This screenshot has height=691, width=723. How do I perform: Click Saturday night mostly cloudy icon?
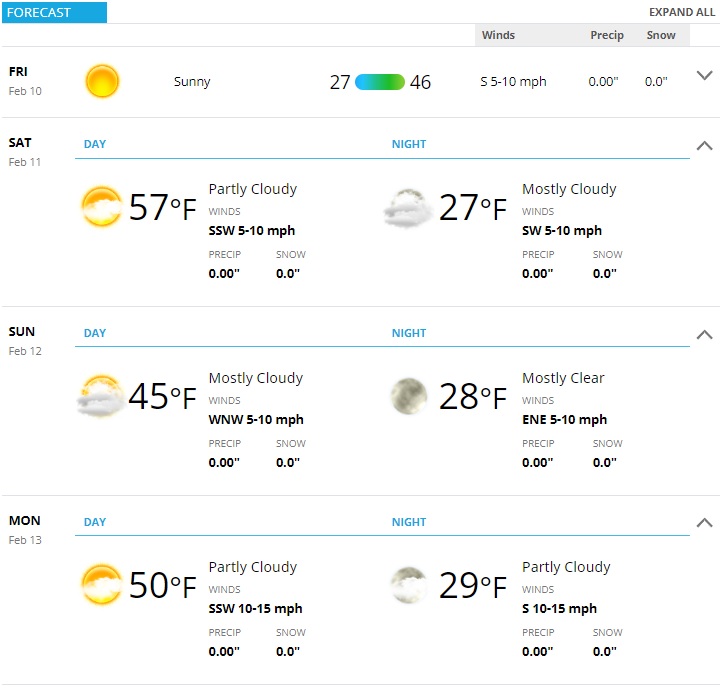pos(409,208)
